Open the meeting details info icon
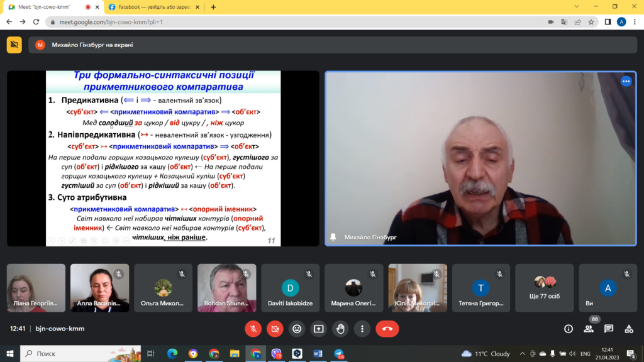This screenshot has height=362, width=644. click(569, 329)
